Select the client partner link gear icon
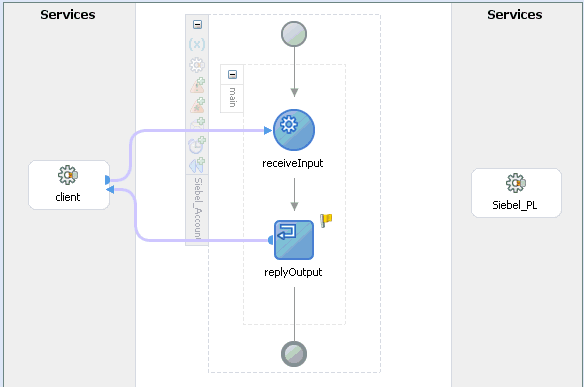 click(x=68, y=175)
